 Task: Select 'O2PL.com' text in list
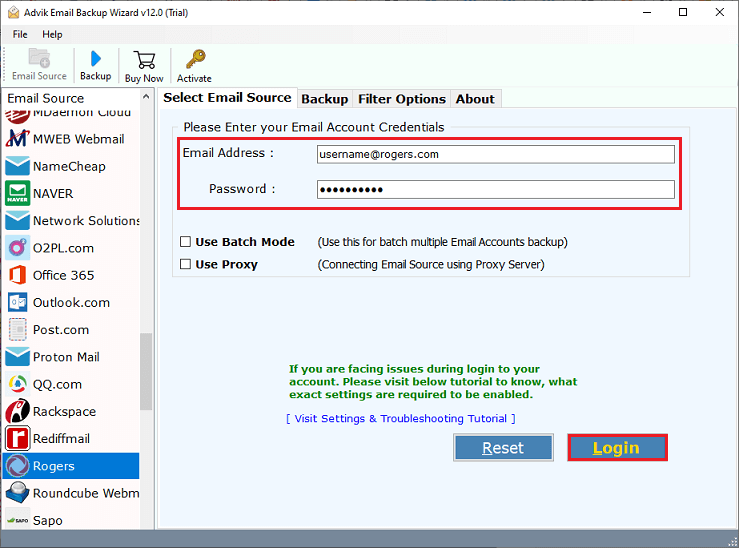pyautogui.click(x=63, y=248)
